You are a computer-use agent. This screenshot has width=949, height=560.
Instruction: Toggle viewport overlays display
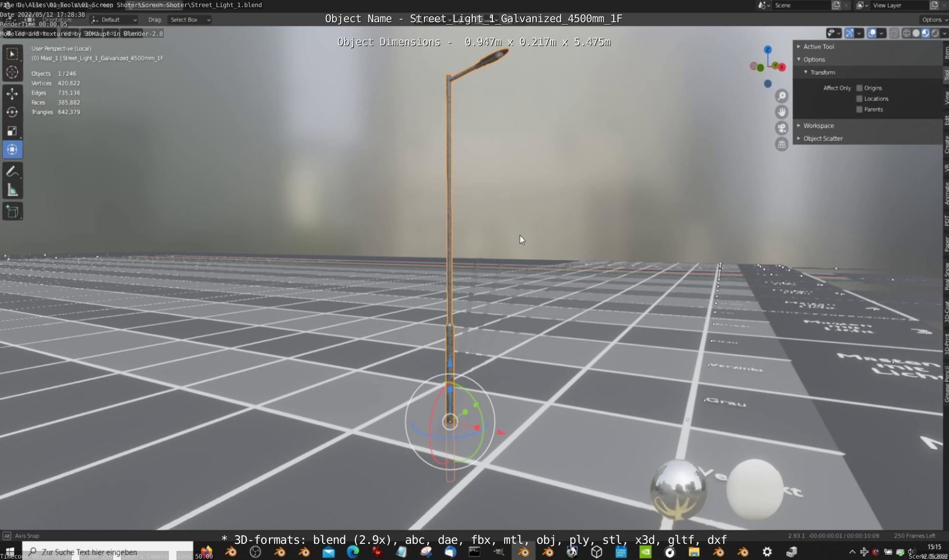[872, 33]
